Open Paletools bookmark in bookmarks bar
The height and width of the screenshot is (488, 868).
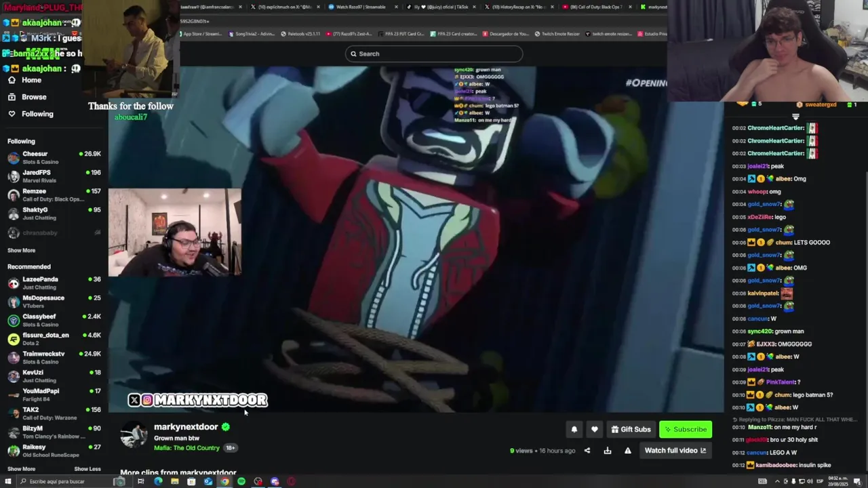click(301, 34)
